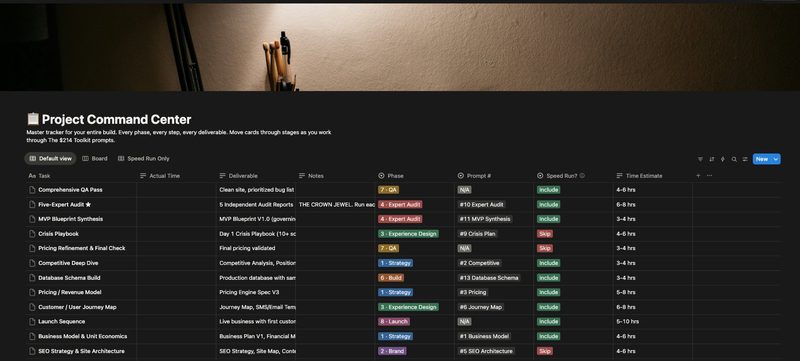Open the Launch Sequence task page

click(x=62, y=322)
